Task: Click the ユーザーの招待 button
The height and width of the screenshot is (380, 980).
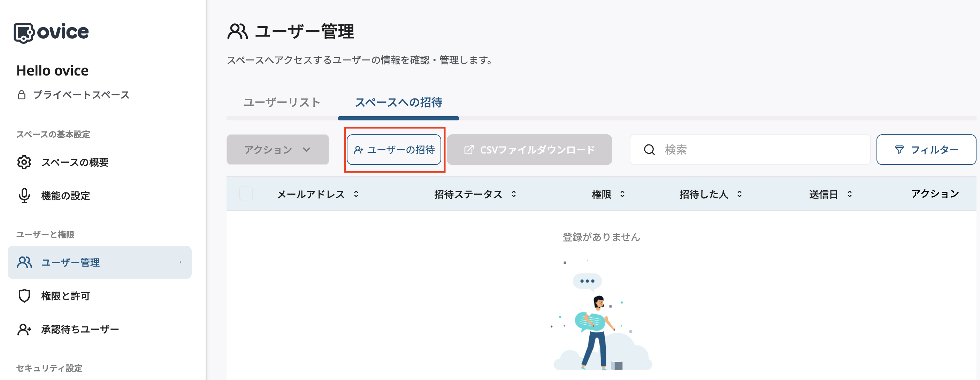Action: [394, 149]
